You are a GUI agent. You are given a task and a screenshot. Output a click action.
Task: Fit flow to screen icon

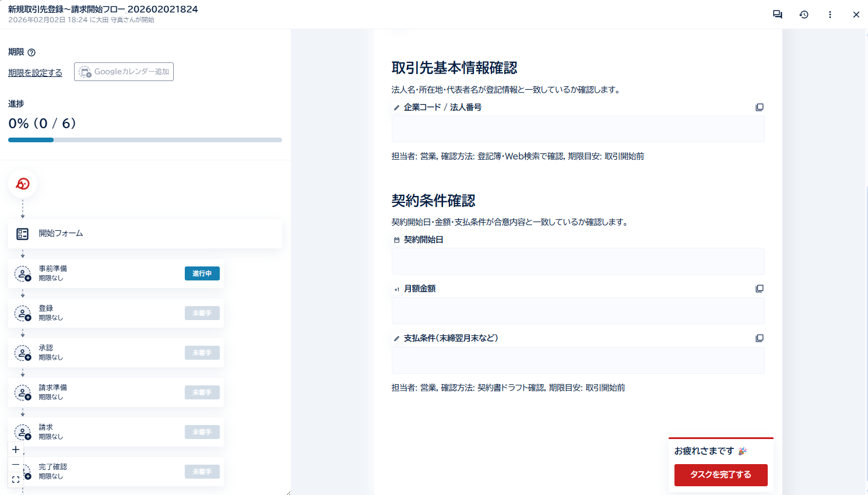tap(16, 480)
